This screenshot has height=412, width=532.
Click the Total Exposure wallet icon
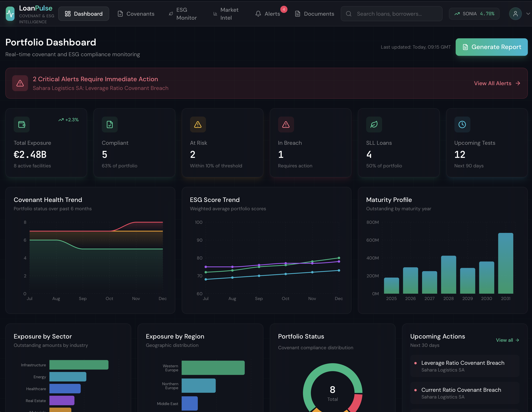(x=22, y=125)
